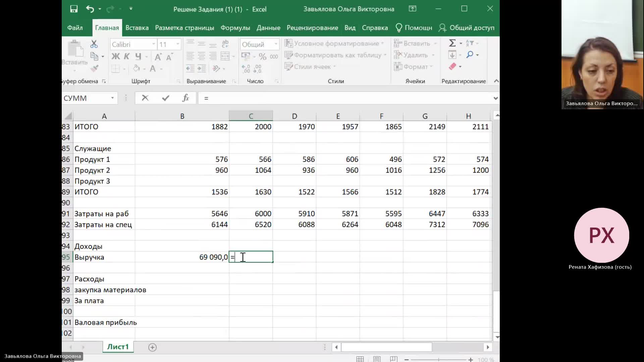The height and width of the screenshot is (362, 644).
Task: Confirm formula entry with checkmark icon
Action: (165, 98)
